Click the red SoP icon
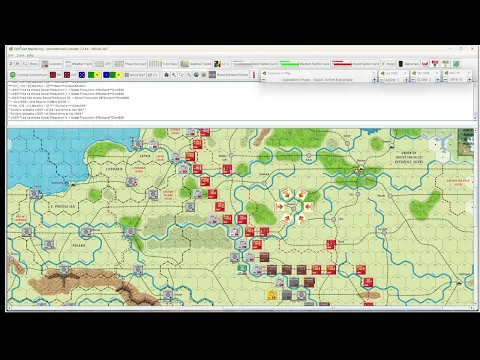This screenshot has width=480, height=360. pos(425,64)
